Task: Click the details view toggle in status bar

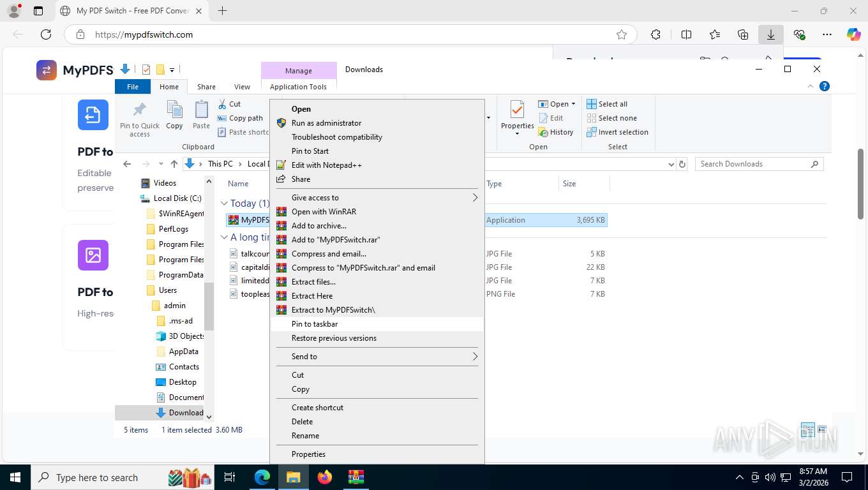Action: (x=808, y=429)
